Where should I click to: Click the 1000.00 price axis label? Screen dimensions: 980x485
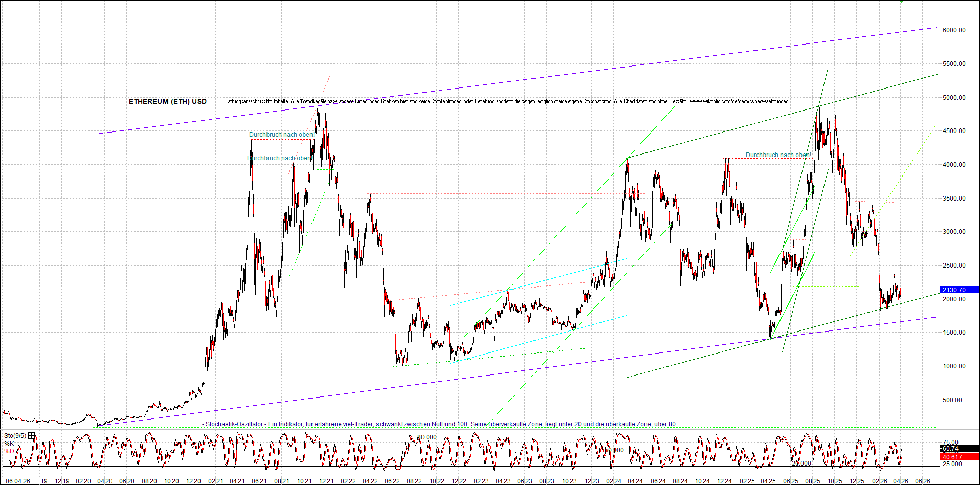coord(954,366)
